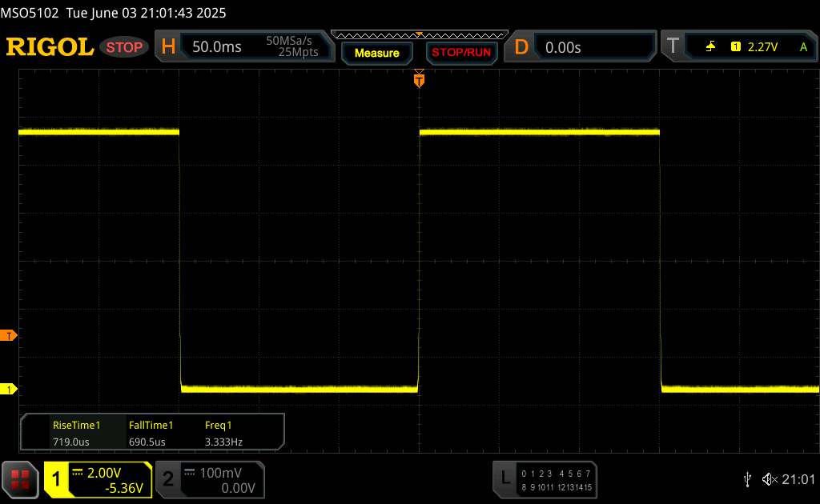Click the waveform memory overview bar

(x=420, y=35)
